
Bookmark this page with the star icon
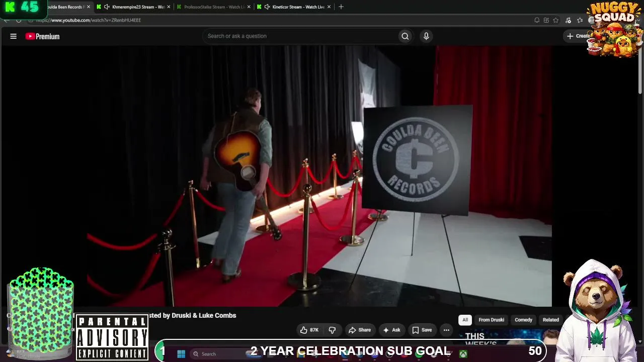(x=556, y=20)
